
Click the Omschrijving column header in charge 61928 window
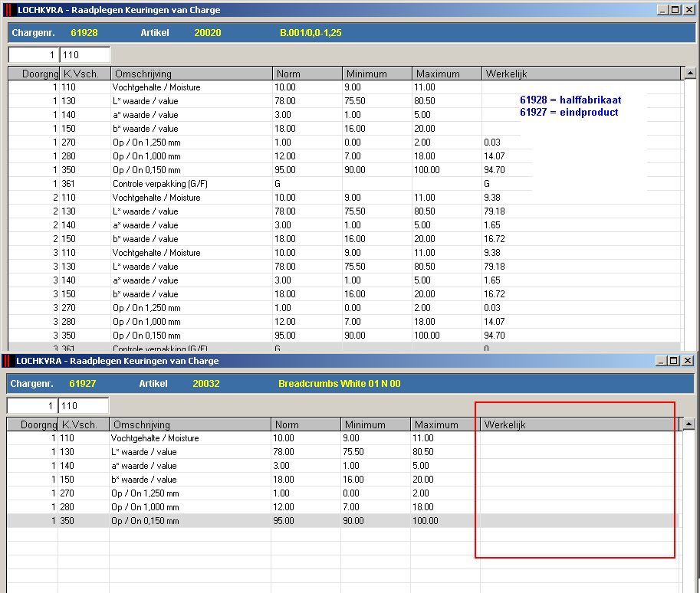192,74
